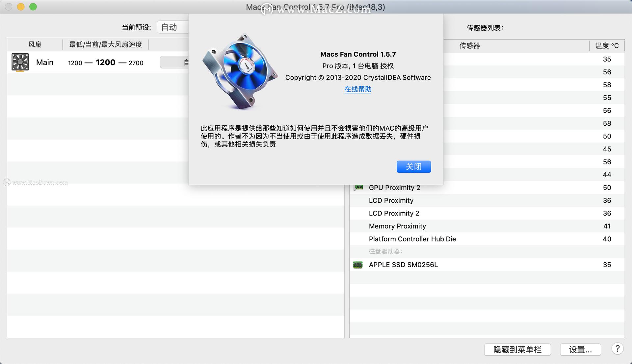Select the LCD Proximity 2 sensor row
This screenshot has height=364, width=632.
pos(394,213)
